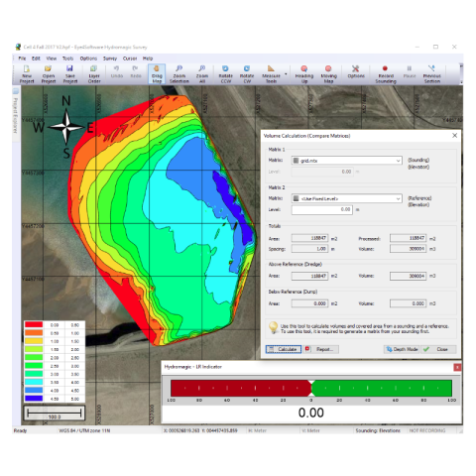Click the compass rose on the map
Image resolution: width=476 pixels, height=476 pixels.
point(66,127)
